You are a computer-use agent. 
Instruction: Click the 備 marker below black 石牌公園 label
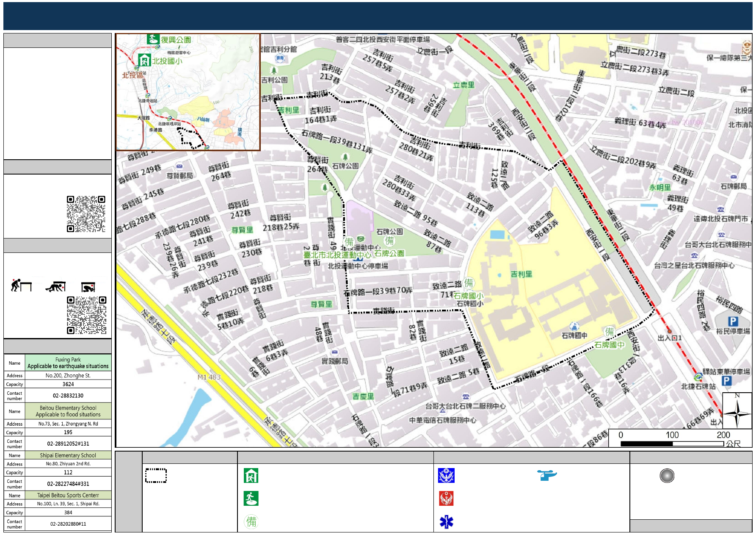click(389, 241)
